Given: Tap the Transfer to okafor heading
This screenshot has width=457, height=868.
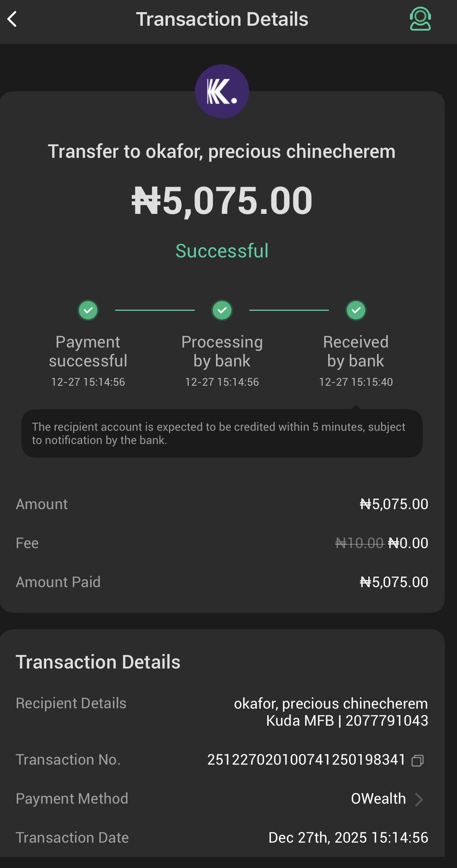Looking at the screenshot, I should [222, 151].
